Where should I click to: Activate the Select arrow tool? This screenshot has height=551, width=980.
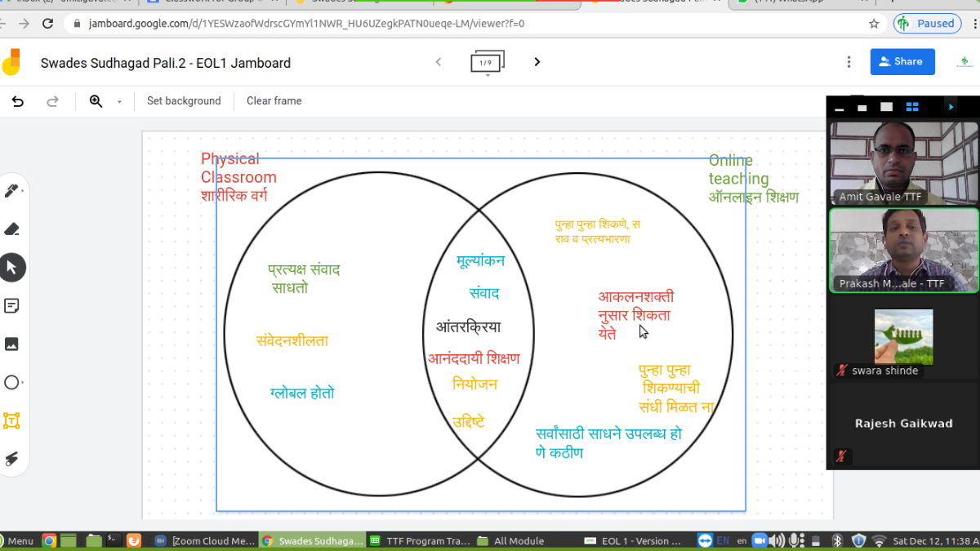[11, 268]
